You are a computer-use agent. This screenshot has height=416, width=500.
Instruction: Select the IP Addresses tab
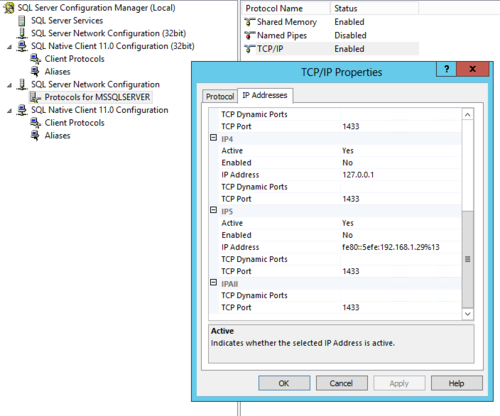[265, 95]
